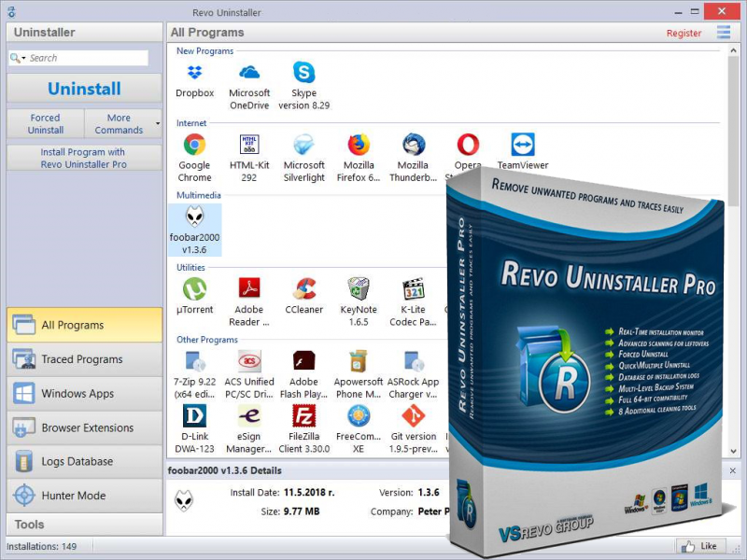Click the Internet group label
The height and width of the screenshot is (560, 747).
pyautogui.click(x=191, y=123)
